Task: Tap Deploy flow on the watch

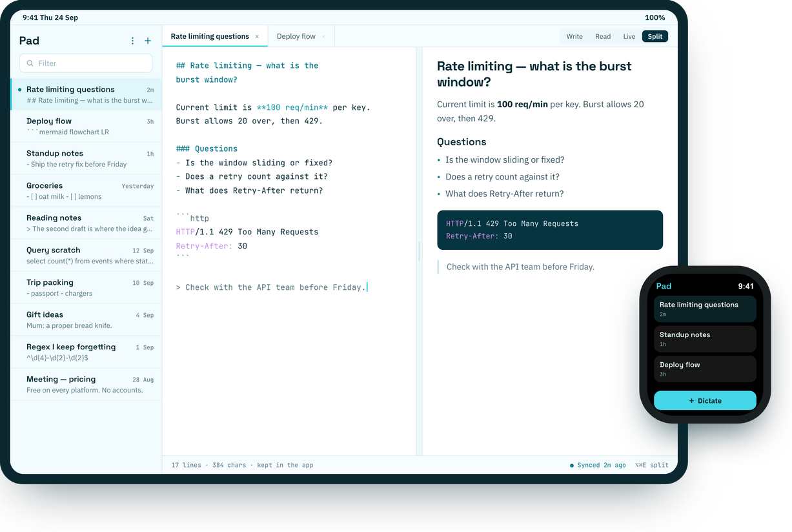Action: 705,369
